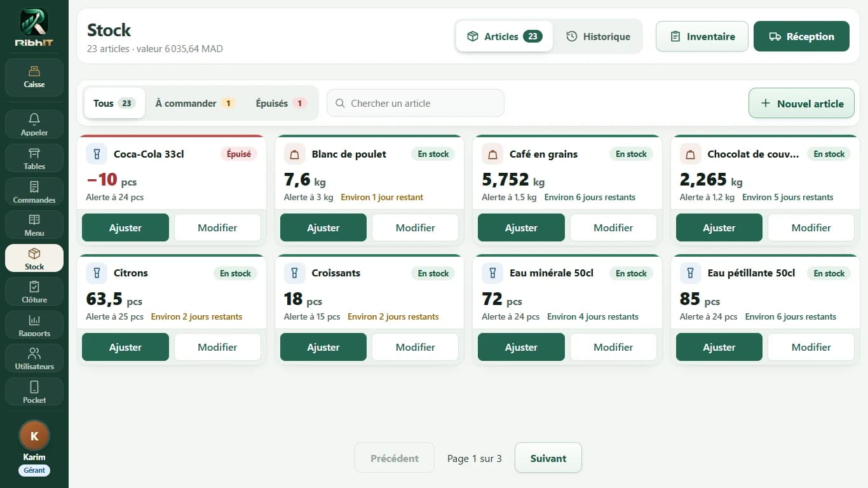Image resolution: width=868 pixels, height=488 pixels.
Task: Click Ajuster for Eau minérale 50cl
Action: point(521,347)
